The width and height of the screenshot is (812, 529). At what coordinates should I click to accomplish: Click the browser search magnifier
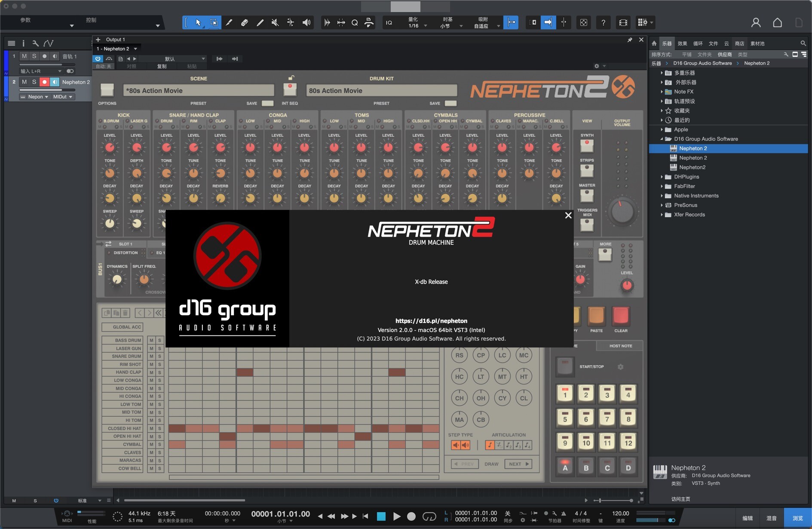pos(803,43)
